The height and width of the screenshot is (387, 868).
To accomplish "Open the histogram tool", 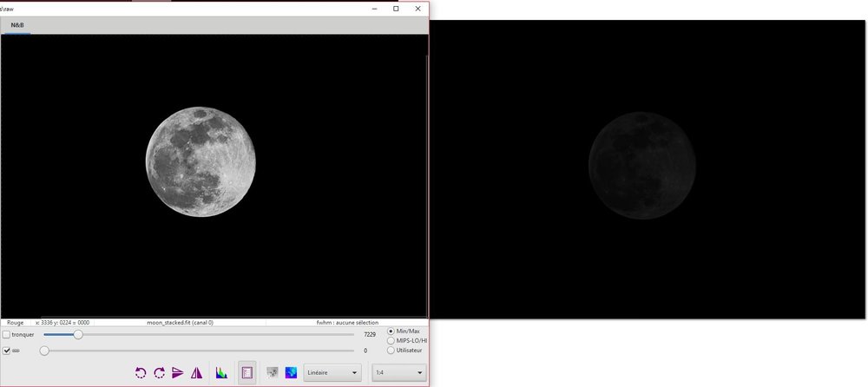I will pyautogui.click(x=221, y=372).
